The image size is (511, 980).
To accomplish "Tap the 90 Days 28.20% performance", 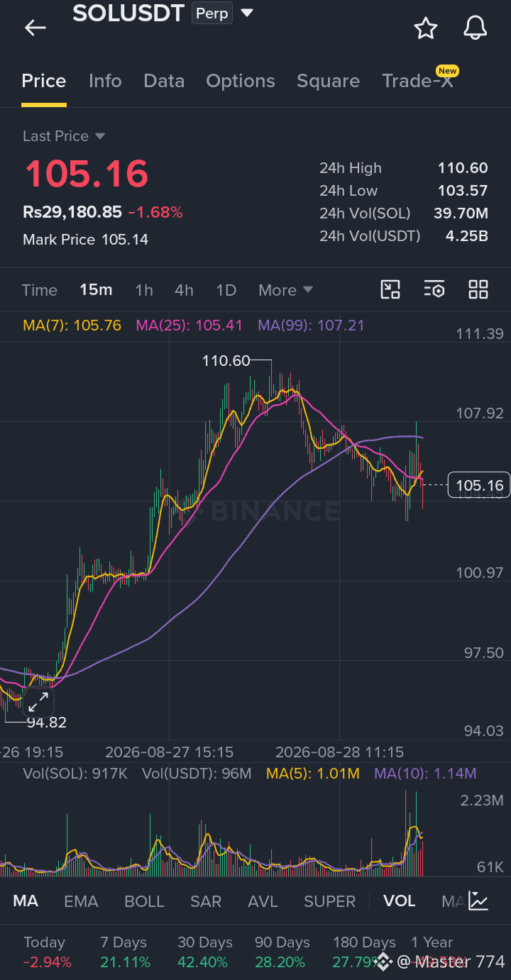I will [282, 952].
